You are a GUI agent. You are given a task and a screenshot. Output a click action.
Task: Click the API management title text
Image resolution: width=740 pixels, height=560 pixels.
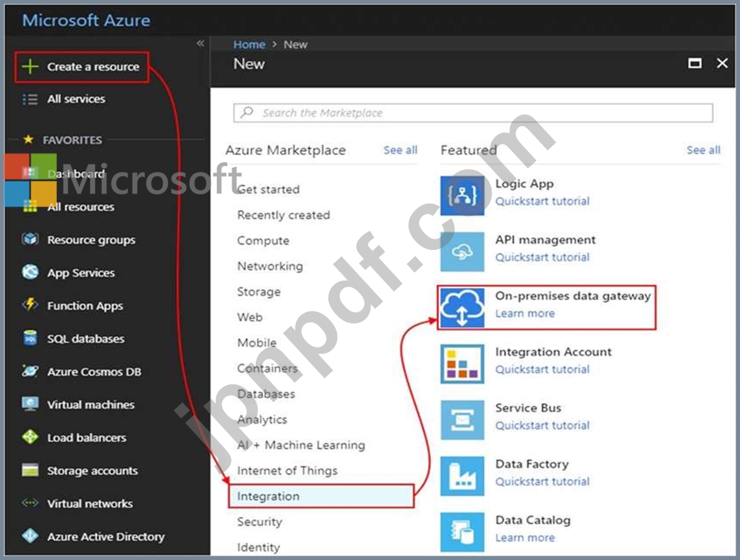[545, 240]
